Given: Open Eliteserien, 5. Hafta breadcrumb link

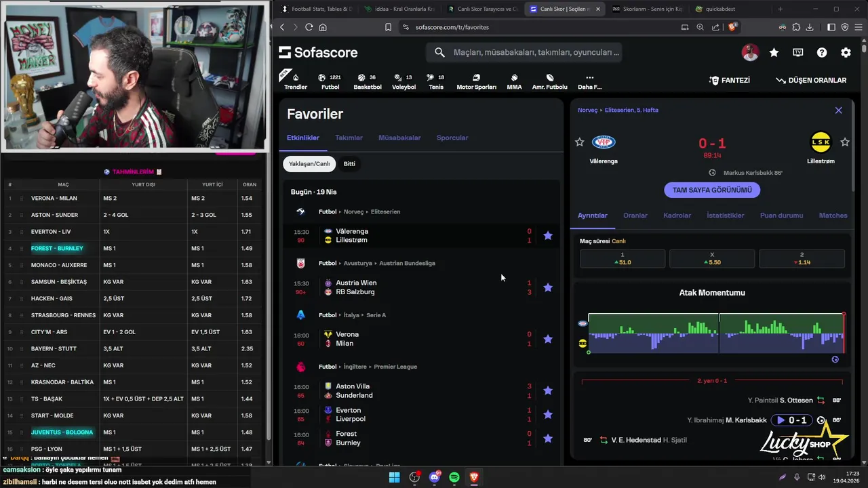Looking at the screenshot, I should click(x=631, y=110).
